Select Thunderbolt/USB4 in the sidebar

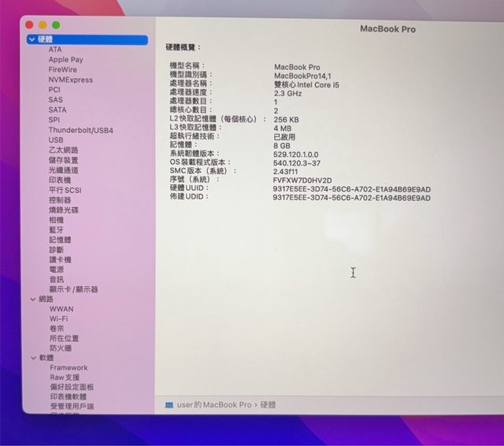[x=80, y=130]
